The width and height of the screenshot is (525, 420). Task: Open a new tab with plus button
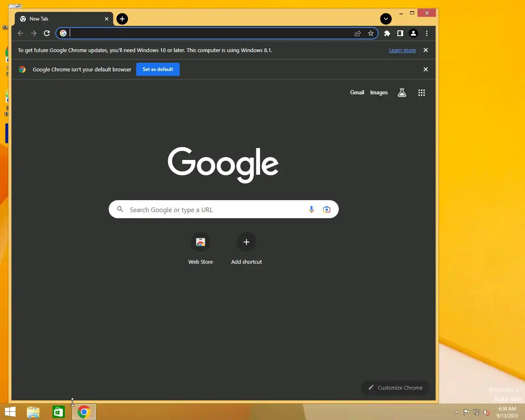(122, 19)
